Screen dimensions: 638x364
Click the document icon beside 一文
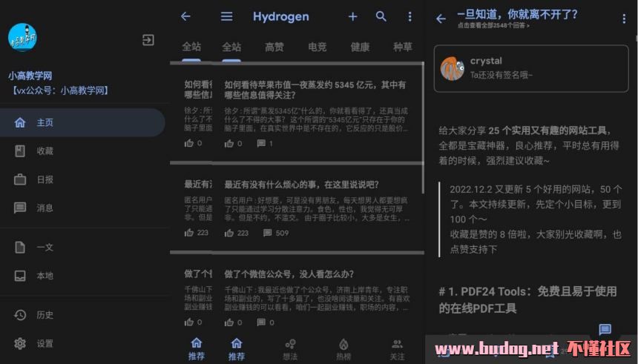tap(20, 247)
